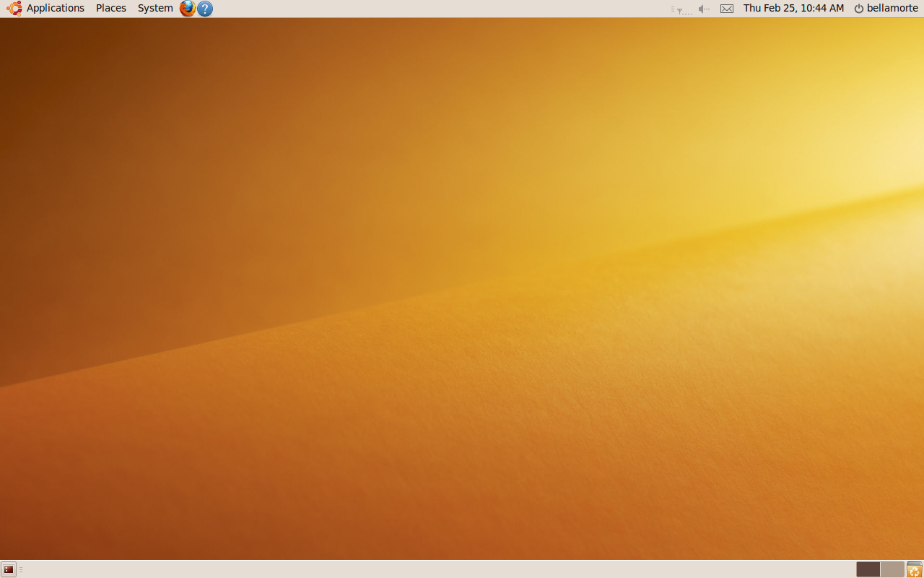This screenshot has width=924, height=578.
Task: Open the Trash in bottom panel
Action: pyautogui.click(x=914, y=569)
